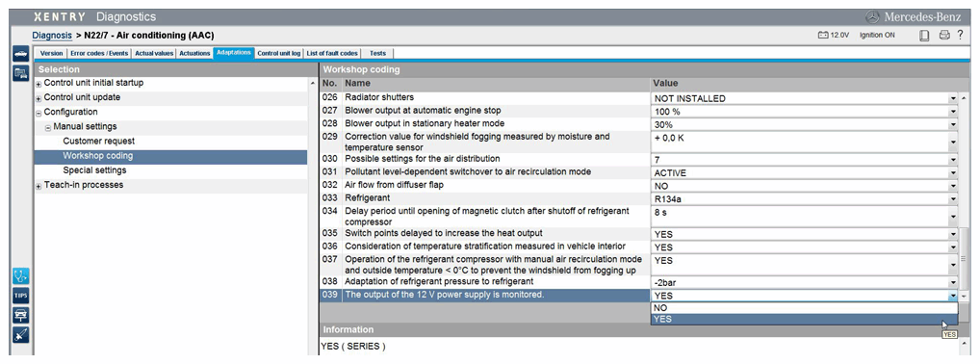
Task: Open the Tests tab
Action: pyautogui.click(x=377, y=53)
